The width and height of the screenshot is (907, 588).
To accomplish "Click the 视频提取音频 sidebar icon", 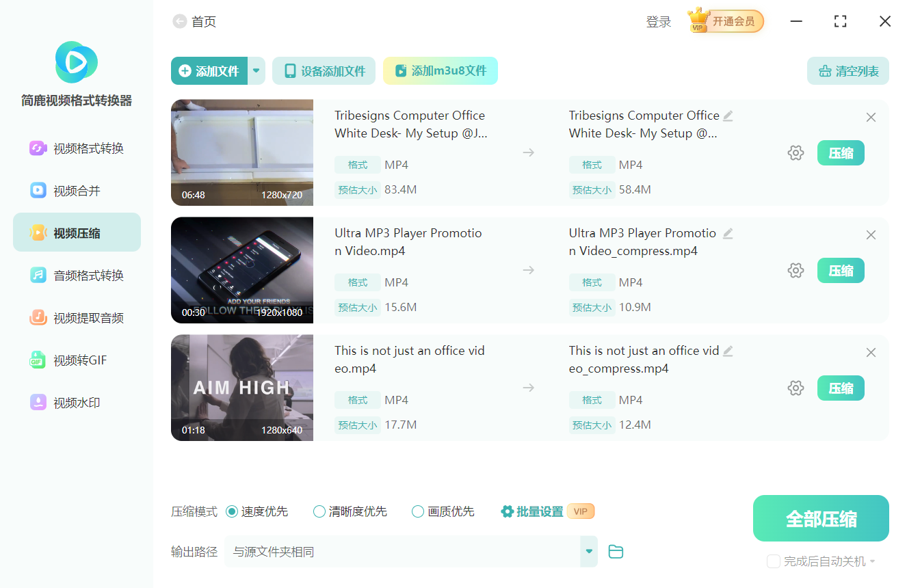I will pyautogui.click(x=38, y=318).
